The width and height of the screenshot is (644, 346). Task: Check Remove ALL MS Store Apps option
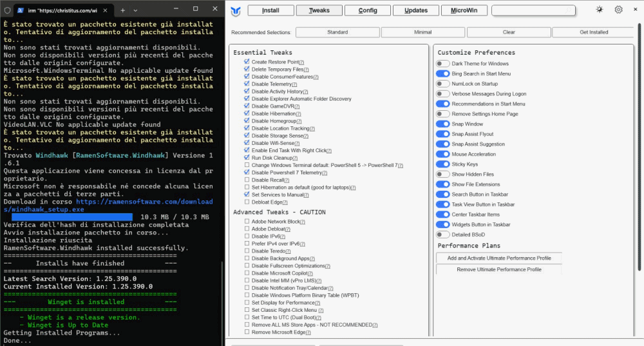247,325
